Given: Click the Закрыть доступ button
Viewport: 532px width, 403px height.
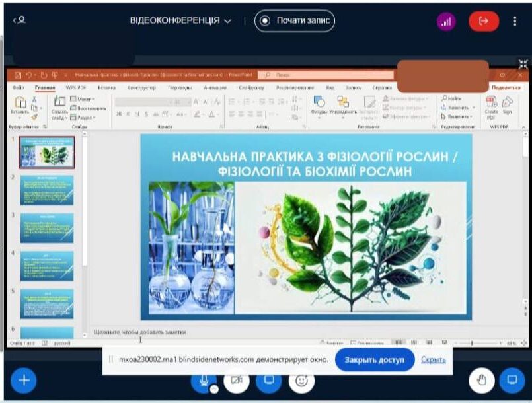Looking at the screenshot, I should pos(375,359).
